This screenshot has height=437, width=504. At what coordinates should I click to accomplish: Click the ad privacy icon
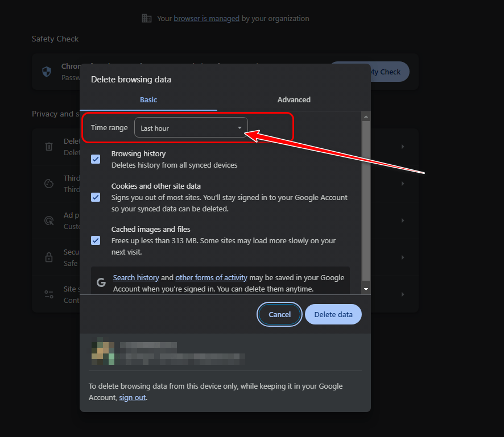(x=49, y=220)
